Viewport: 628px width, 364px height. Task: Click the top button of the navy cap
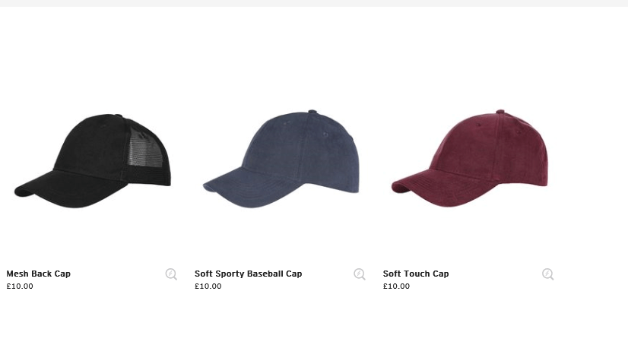[312, 112]
